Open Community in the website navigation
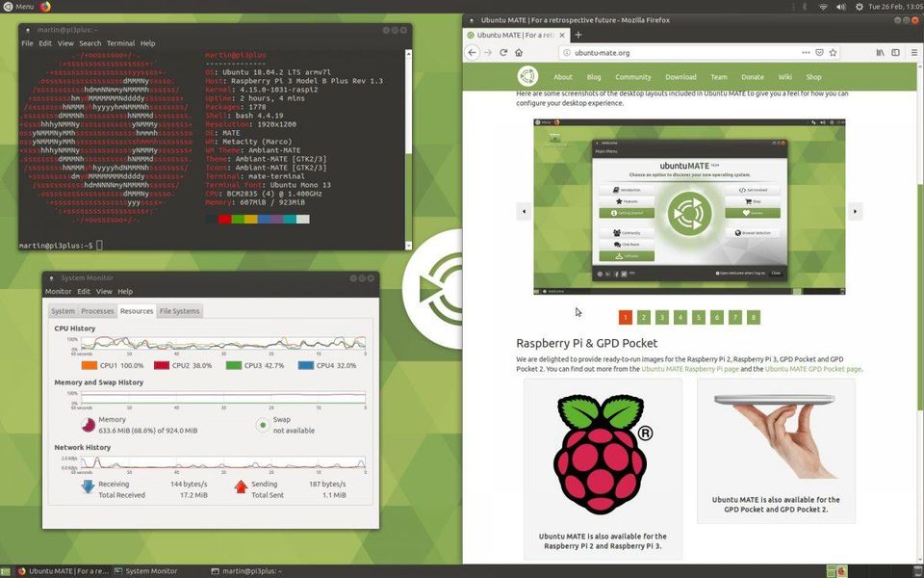This screenshot has height=578, width=924. coord(633,77)
